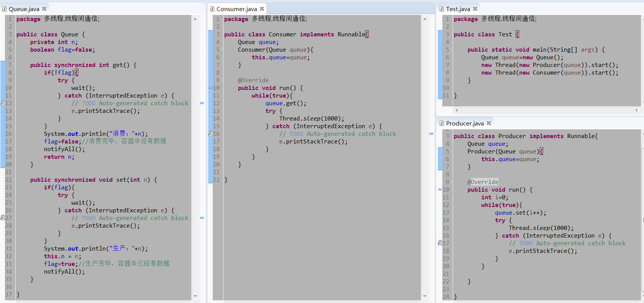644x303 pixels.
Task: Click 'return n;' in Queue.java
Action: click(x=59, y=156)
